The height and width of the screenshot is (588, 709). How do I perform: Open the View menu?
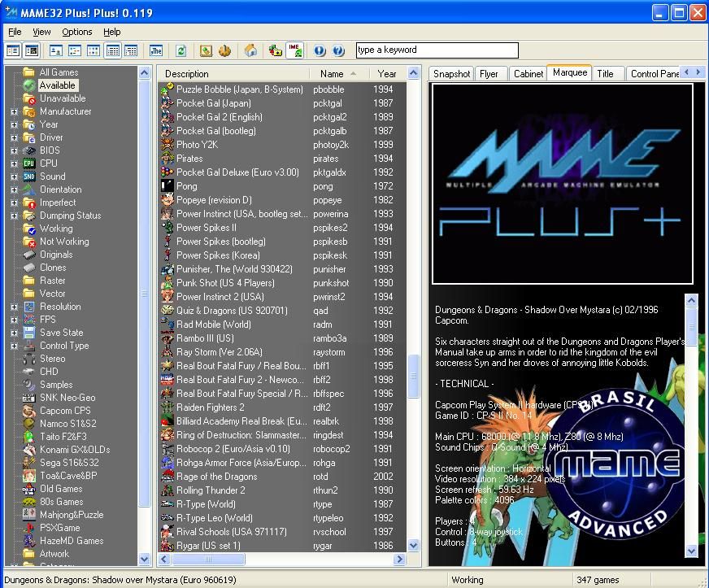(x=41, y=32)
